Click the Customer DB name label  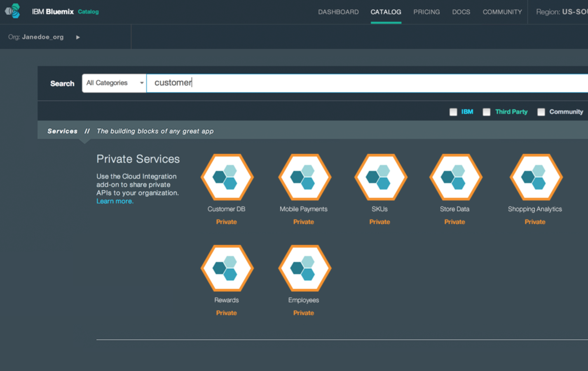pos(226,209)
